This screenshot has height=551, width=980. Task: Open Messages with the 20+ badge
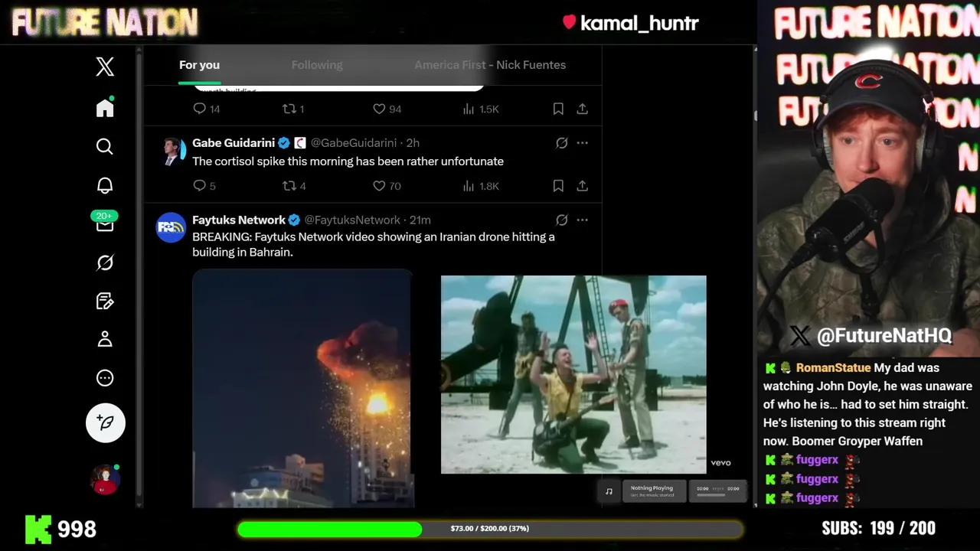tap(105, 223)
